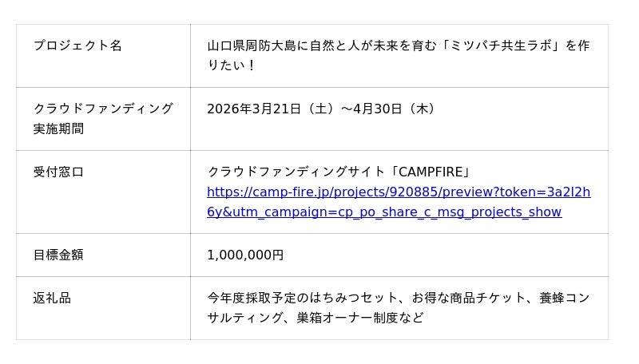Click the 4月30日（木） end date
The width and height of the screenshot is (639, 364).
[395, 109]
